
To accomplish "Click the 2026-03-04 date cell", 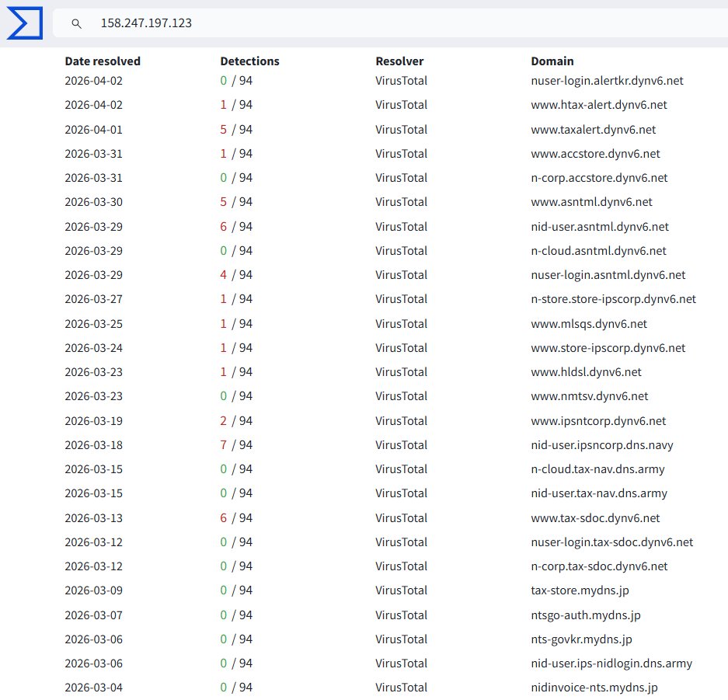I will [x=94, y=687].
